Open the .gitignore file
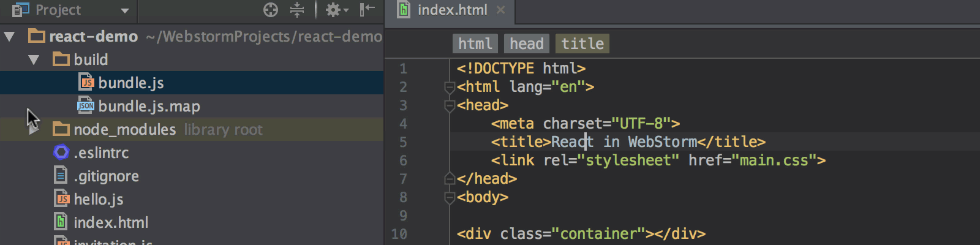The width and height of the screenshot is (980, 245). point(107,176)
